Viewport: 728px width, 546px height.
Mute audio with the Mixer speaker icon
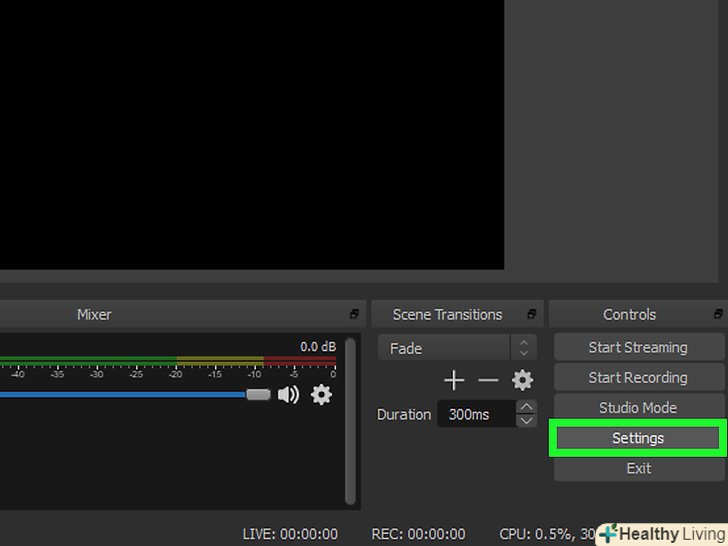(288, 395)
